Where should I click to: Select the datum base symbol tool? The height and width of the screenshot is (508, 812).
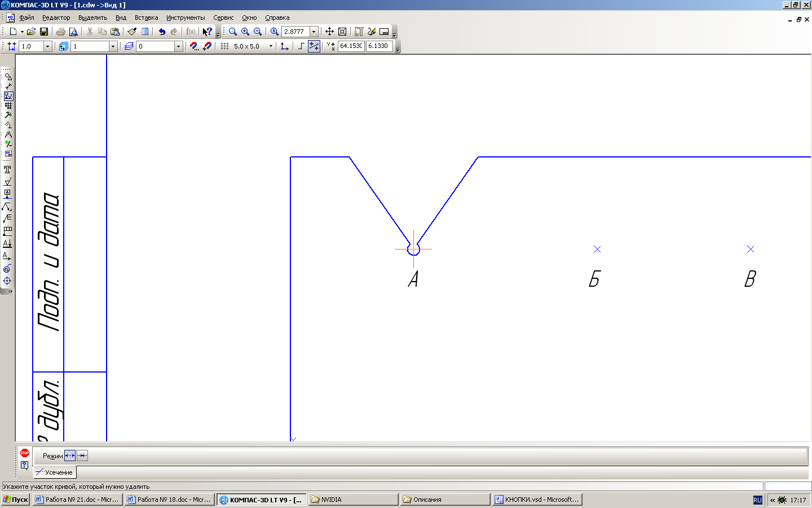pos(7,194)
